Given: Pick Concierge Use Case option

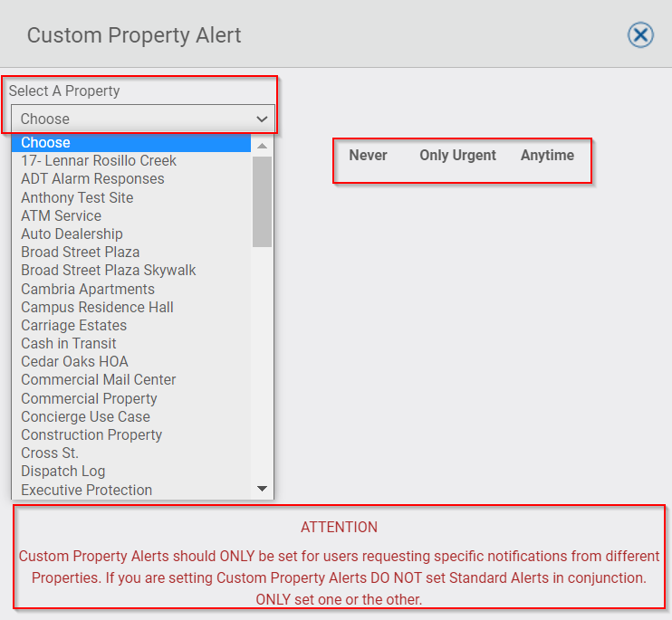Looking at the screenshot, I should click(x=131, y=416).
